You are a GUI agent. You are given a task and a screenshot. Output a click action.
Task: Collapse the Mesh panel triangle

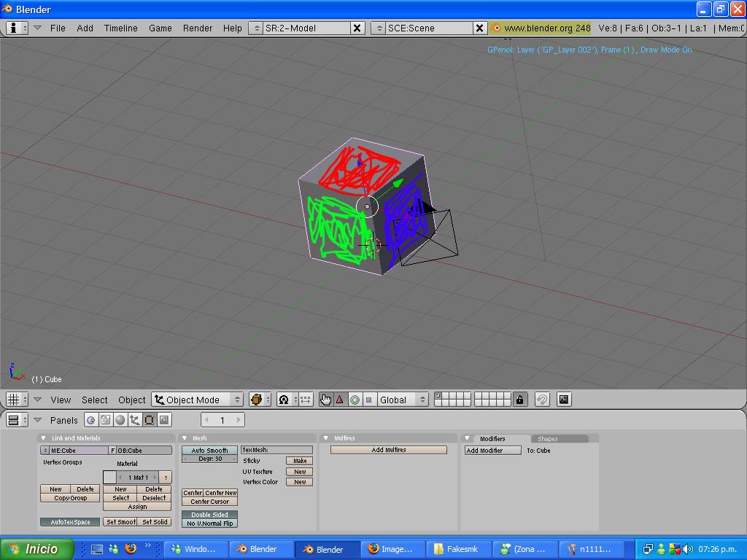(185, 438)
